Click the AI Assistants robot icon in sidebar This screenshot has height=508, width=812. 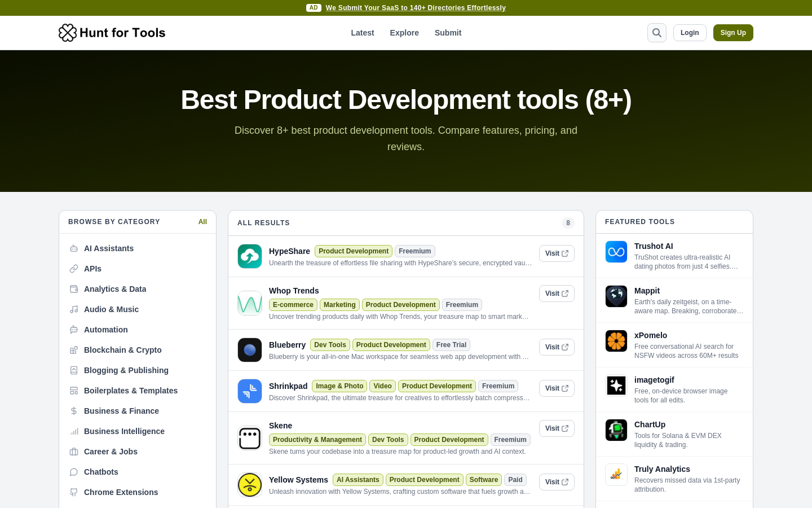click(x=74, y=248)
